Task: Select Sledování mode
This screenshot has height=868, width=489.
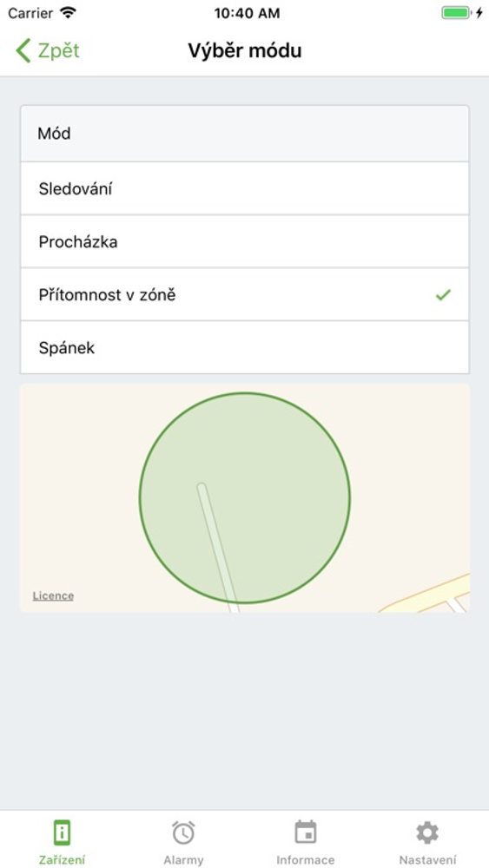Action: [x=245, y=188]
